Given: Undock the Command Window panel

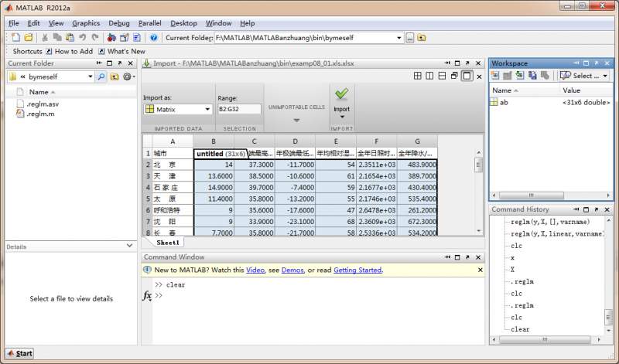Looking at the screenshot, I should 468,257.
